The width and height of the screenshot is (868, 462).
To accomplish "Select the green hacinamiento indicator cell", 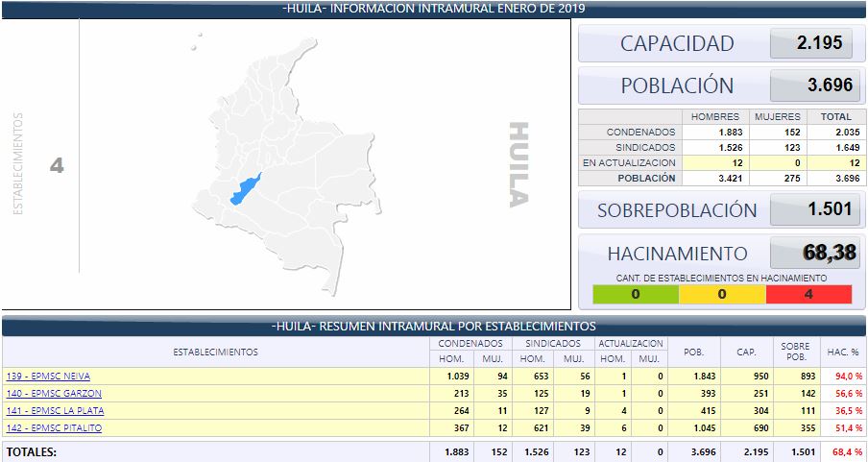I will [x=635, y=294].
